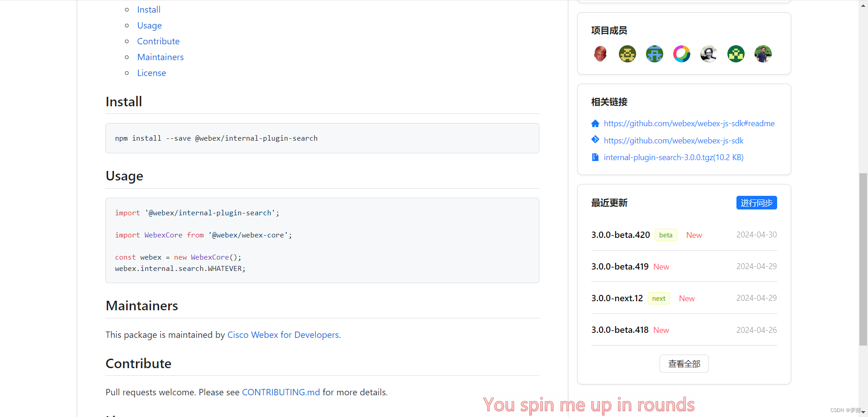Open the first project member's avatar
The image size is (868, 417).
(600, 53)
